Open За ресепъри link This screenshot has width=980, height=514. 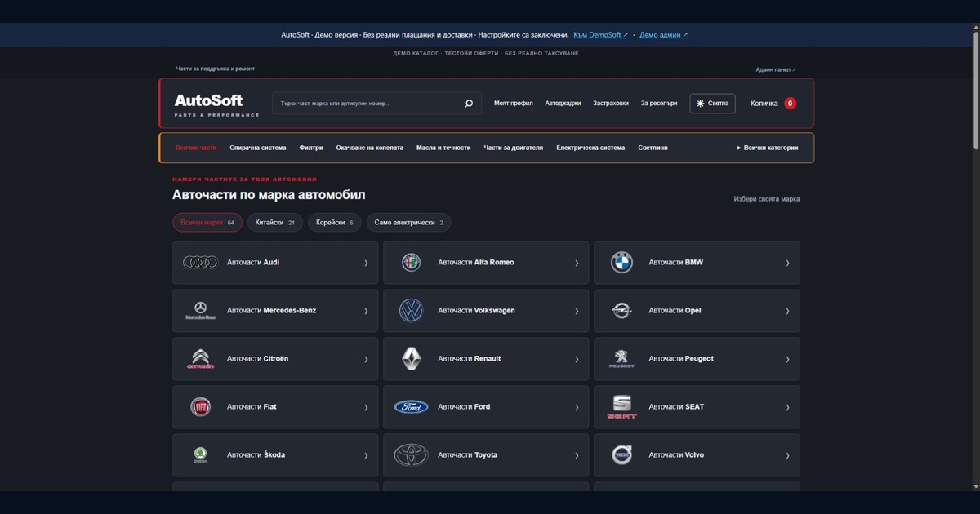pos(659,104)
